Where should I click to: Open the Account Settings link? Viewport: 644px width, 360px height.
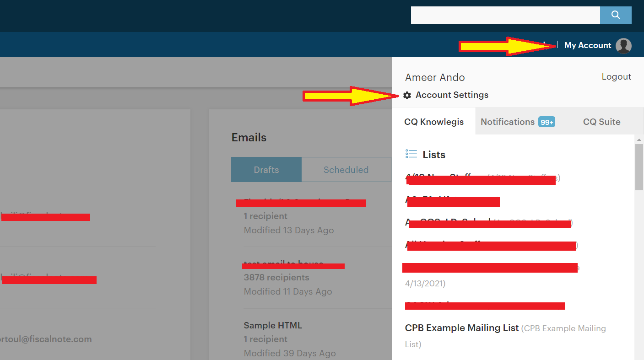(x=451, y=95)
